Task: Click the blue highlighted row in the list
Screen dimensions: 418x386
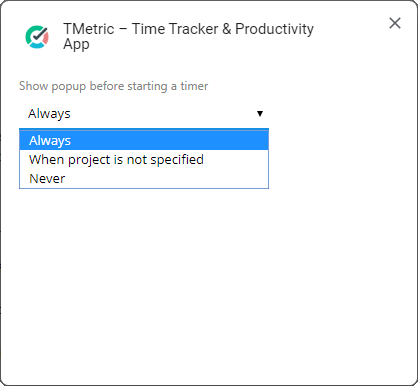Action: tap(144, 140)
